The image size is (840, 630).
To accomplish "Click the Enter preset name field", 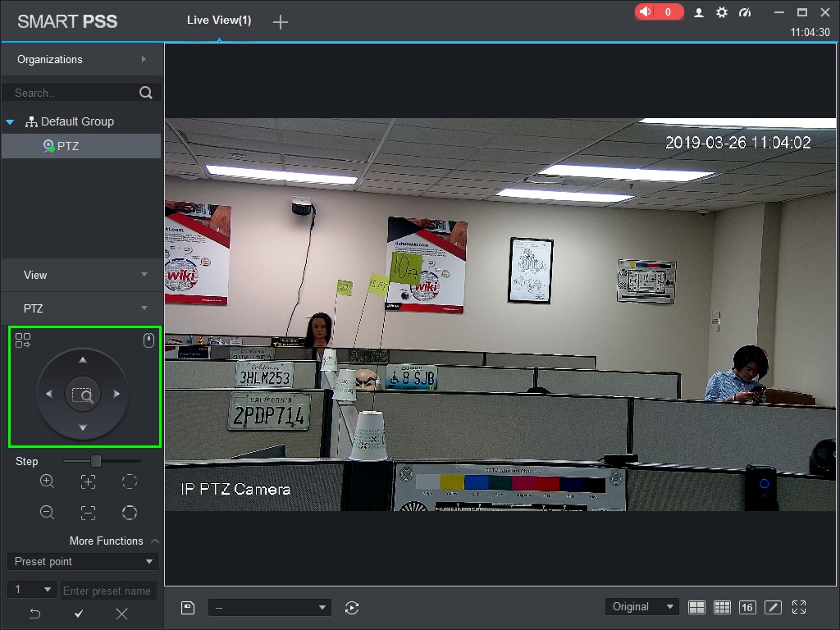I will pyautogui.click(x=107, y=591).
